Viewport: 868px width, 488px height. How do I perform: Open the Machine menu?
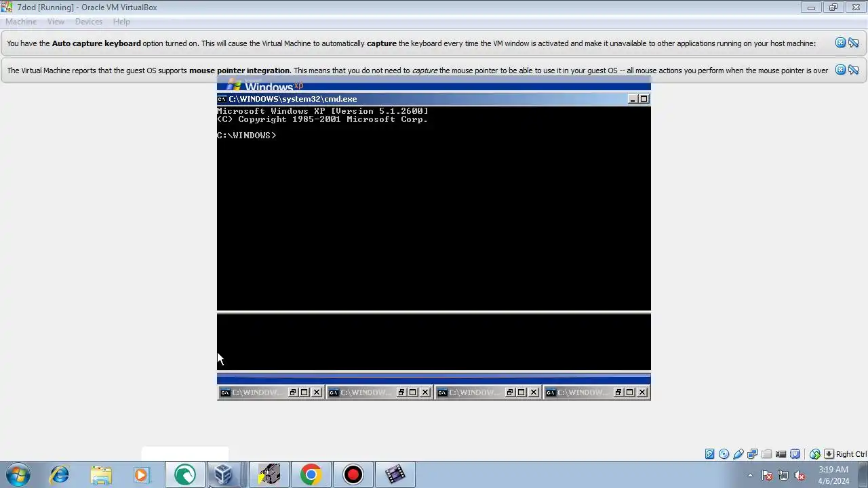(x=21, y=22)
